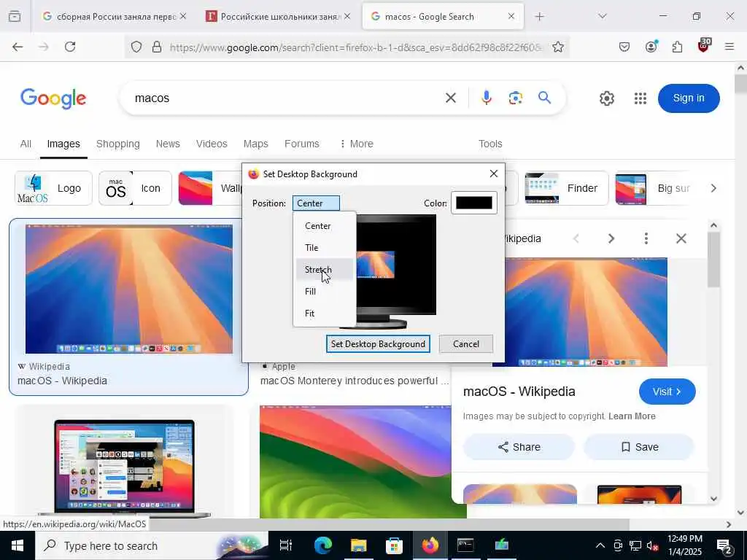Click the Google search magnifier icon
Viewport: 747px width, 560px height.
pyautogui.click(x=544, y=98)
